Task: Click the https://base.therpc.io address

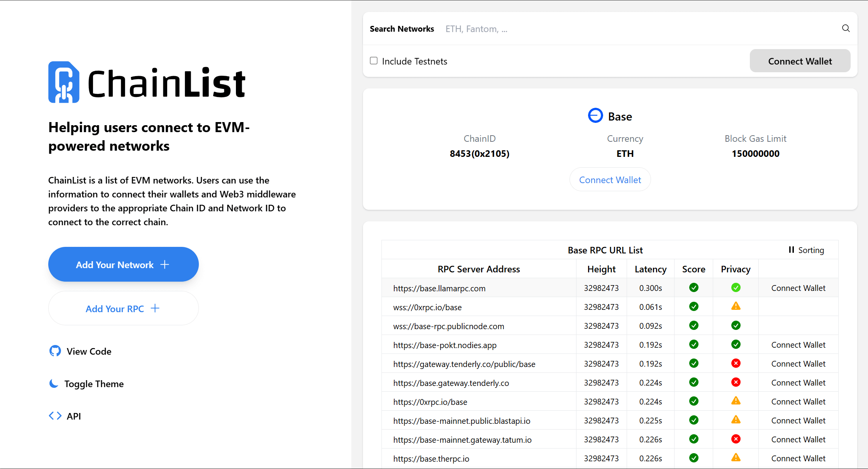Action: point(431,459)
